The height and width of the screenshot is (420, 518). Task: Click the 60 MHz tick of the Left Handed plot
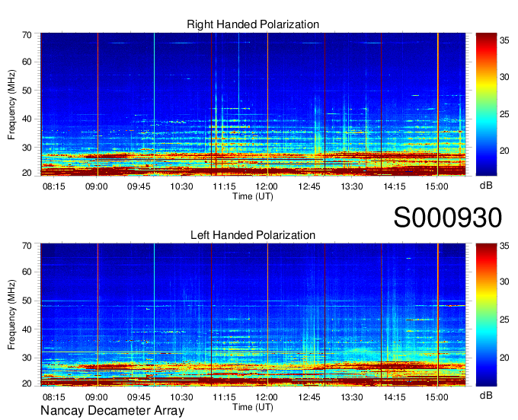click(x=27, y=272)
